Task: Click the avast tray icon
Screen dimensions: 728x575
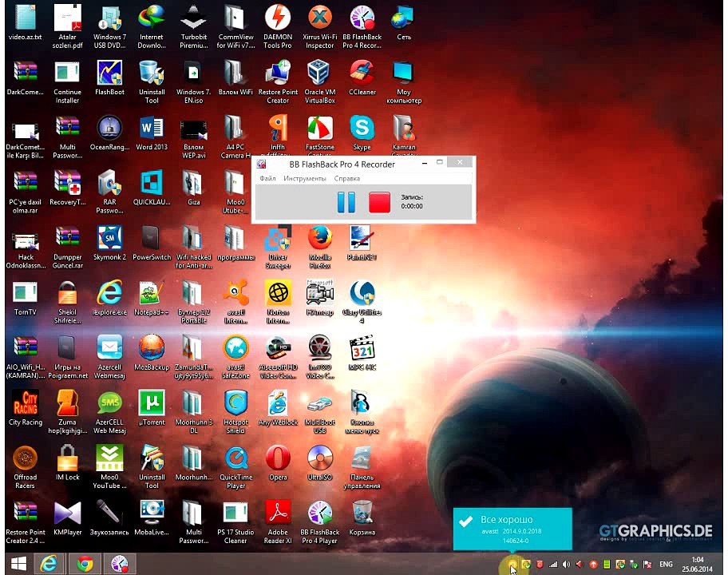Action: (x=512, y=565)
